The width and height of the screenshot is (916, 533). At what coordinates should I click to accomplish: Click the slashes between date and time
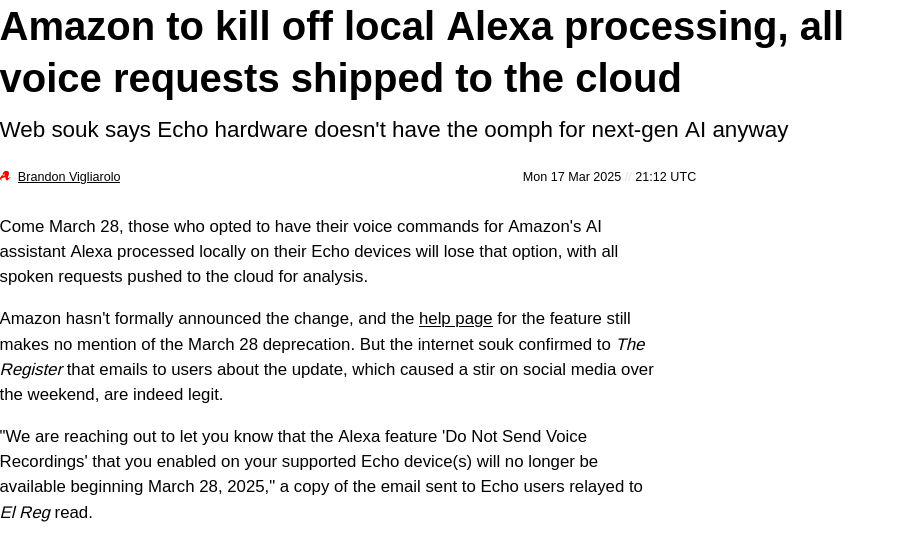(x=628, y=176)
